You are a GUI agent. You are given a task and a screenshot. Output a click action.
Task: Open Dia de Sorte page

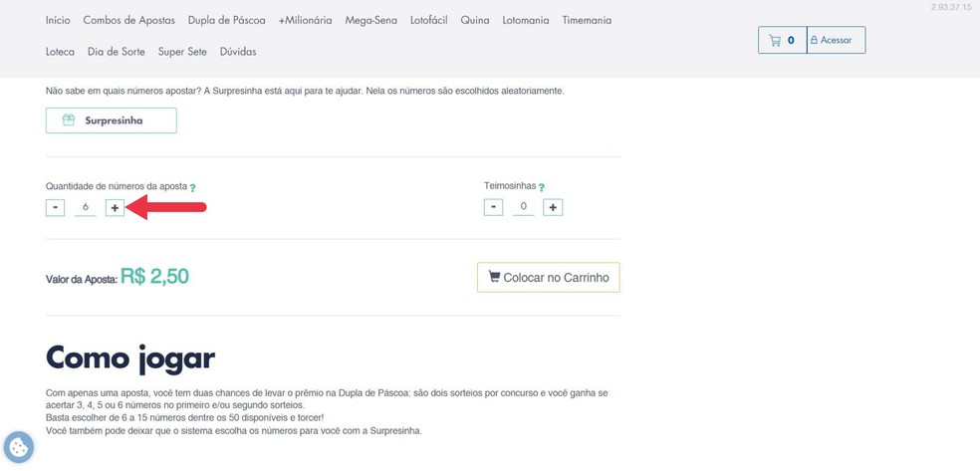coord(117,52)
